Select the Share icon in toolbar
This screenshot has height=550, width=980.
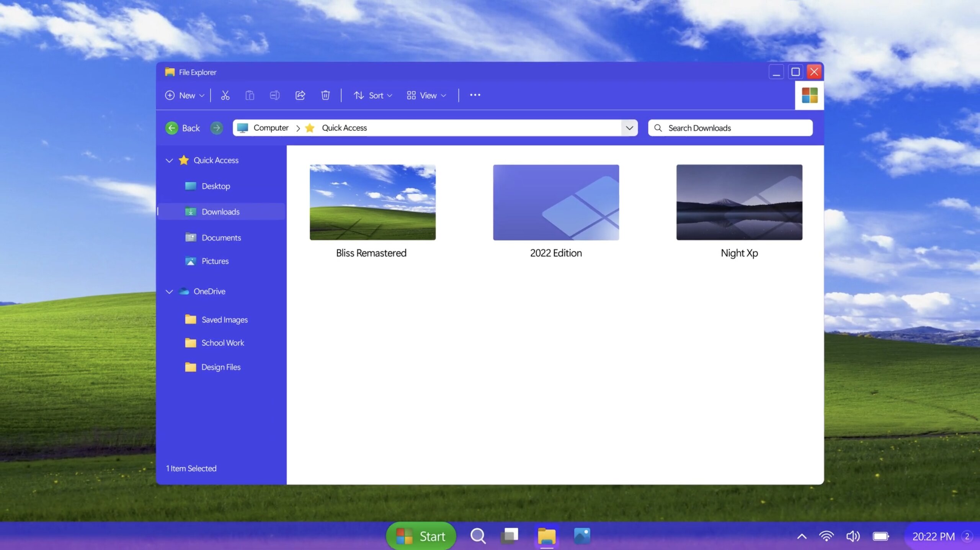(x=299, y=95)
